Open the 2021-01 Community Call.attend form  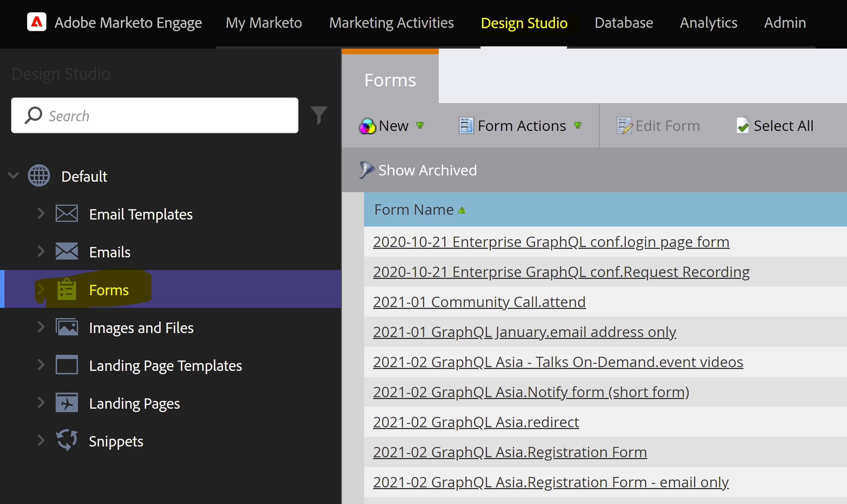point(479,302)
